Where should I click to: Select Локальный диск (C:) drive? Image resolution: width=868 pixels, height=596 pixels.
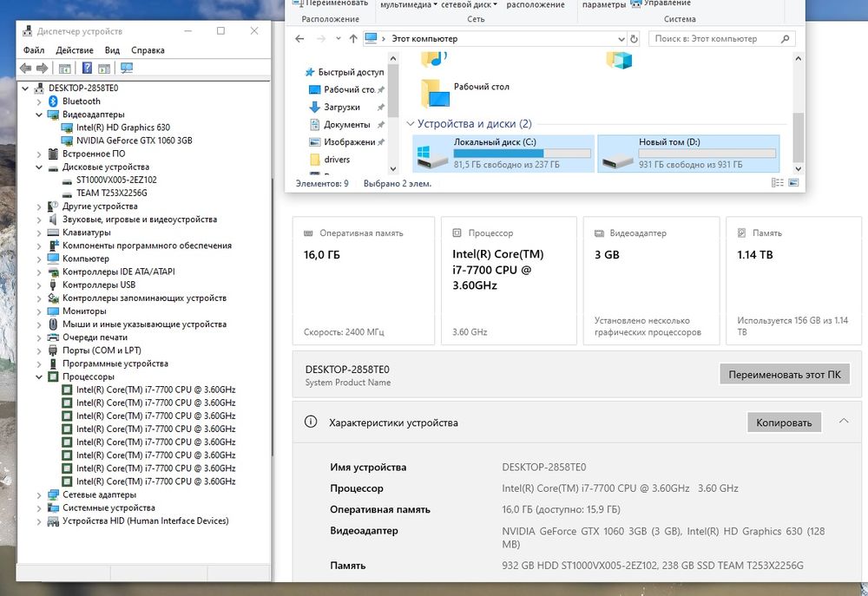click(x=503, y=154)
